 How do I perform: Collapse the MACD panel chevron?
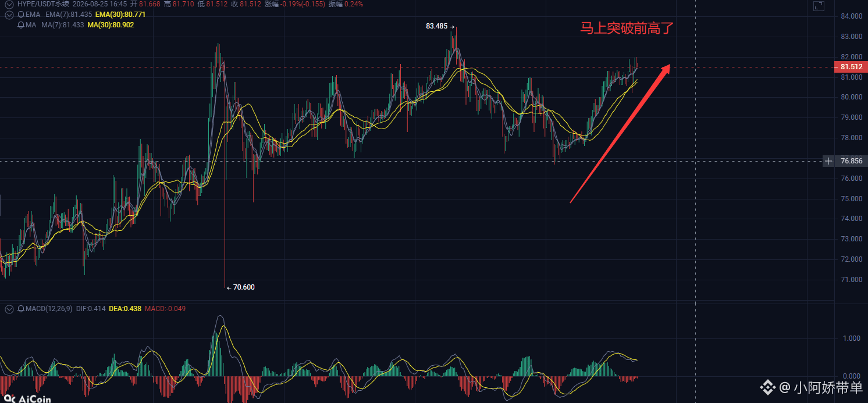tap(9, 309)
